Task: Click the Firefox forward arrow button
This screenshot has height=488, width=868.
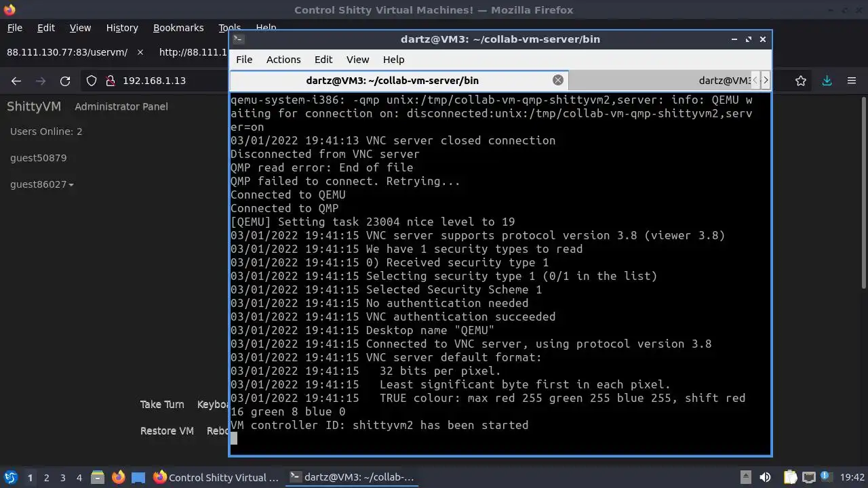Action: pyautogui.click(x=41, y=81)
